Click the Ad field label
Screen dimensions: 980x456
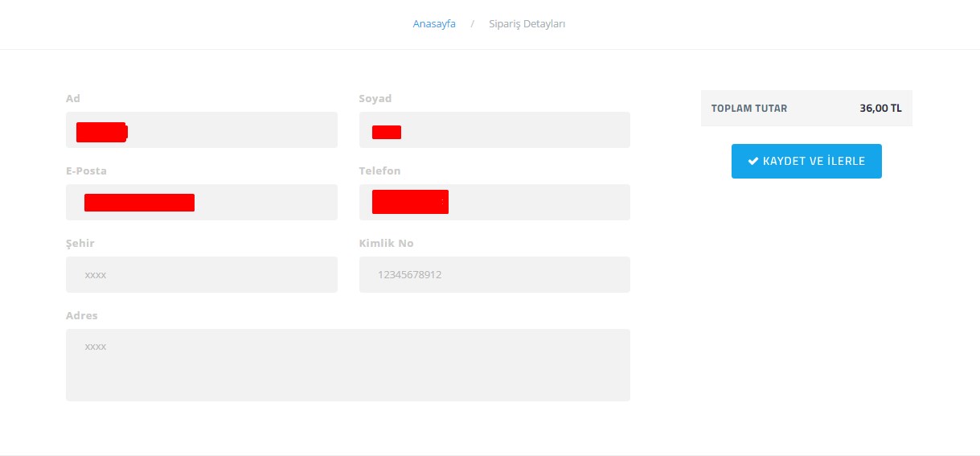point(73,98)
